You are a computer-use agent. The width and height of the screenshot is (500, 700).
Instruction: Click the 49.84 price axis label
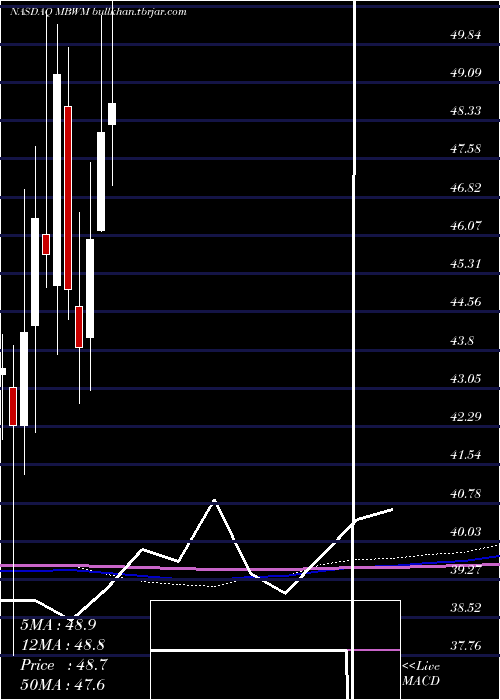point(466,35)
